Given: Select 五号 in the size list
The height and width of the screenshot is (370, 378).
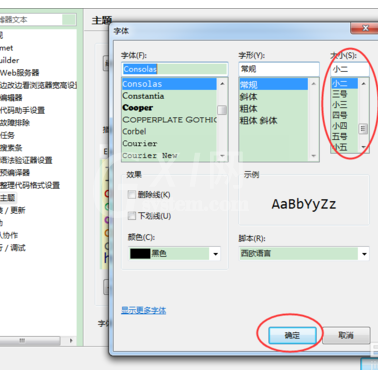Looking at the screenshot, I should click(x=344, y=137).
